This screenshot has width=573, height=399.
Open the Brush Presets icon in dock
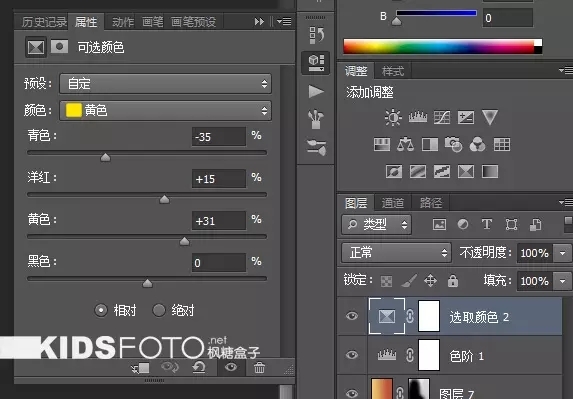click(316, 119)
